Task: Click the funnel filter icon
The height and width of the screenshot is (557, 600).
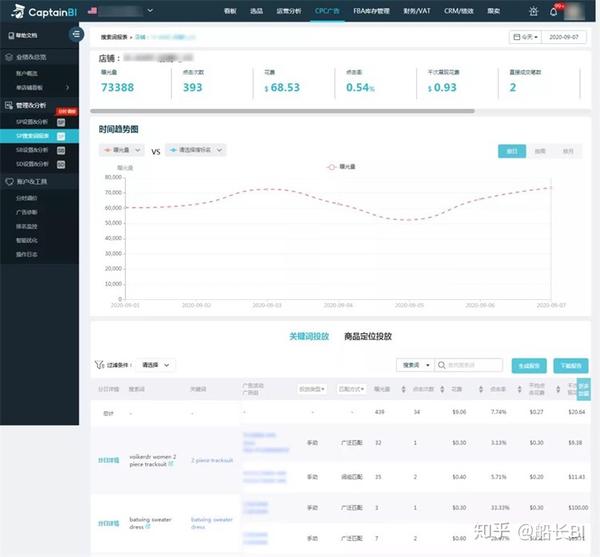Action: coord(99,365)
